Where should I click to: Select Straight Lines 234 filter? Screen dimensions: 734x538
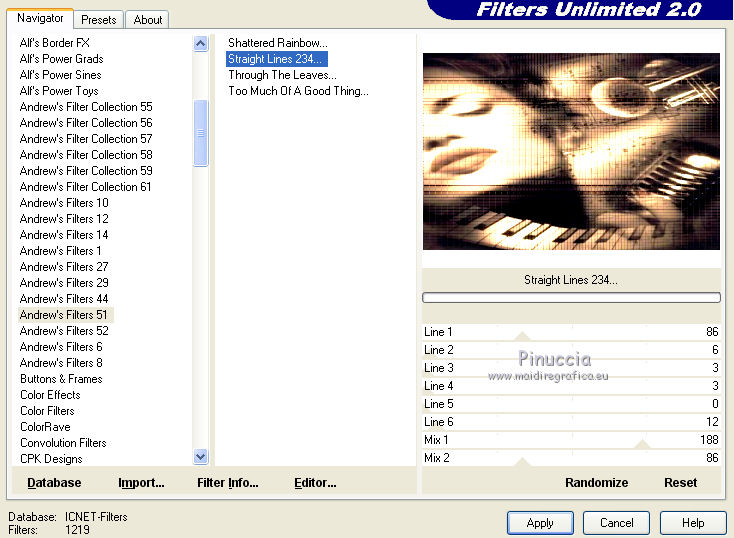(x=277, y=59)
